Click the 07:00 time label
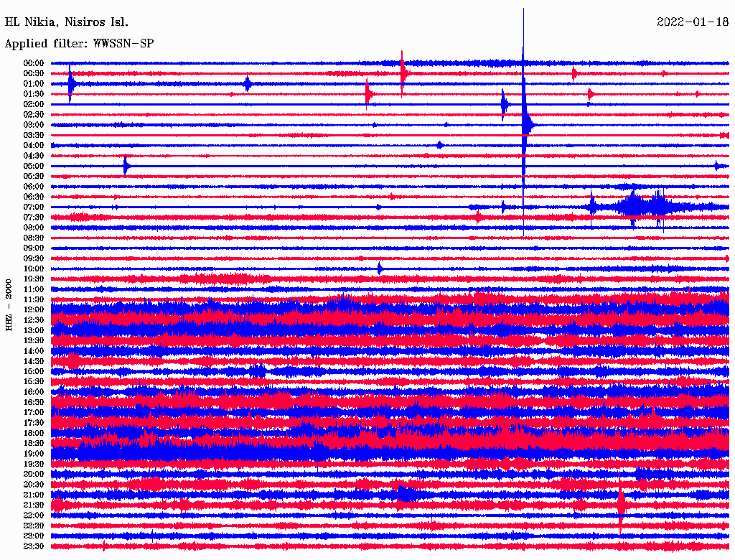This screenshot has width=735, height=560. tap(34, 207)
